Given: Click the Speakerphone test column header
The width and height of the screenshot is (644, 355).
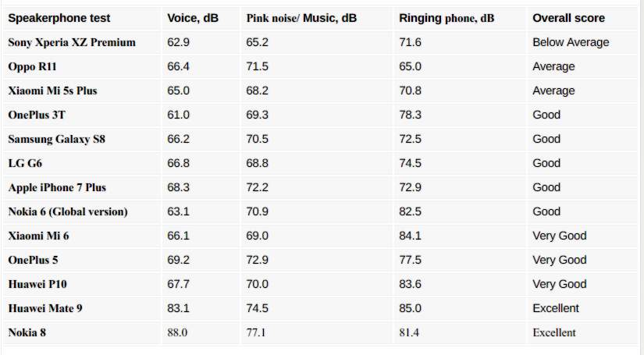Looking at the screenshot, I should point(59,18).
